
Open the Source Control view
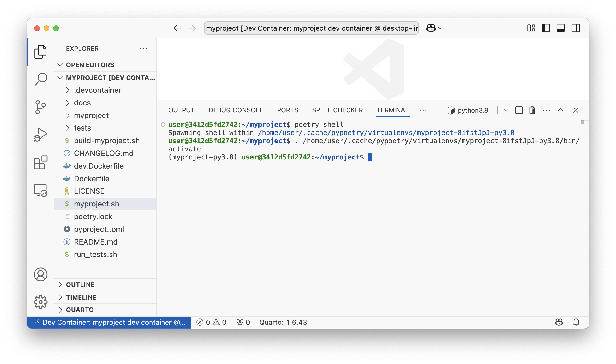pyautogui.click(x=41, y=107)
